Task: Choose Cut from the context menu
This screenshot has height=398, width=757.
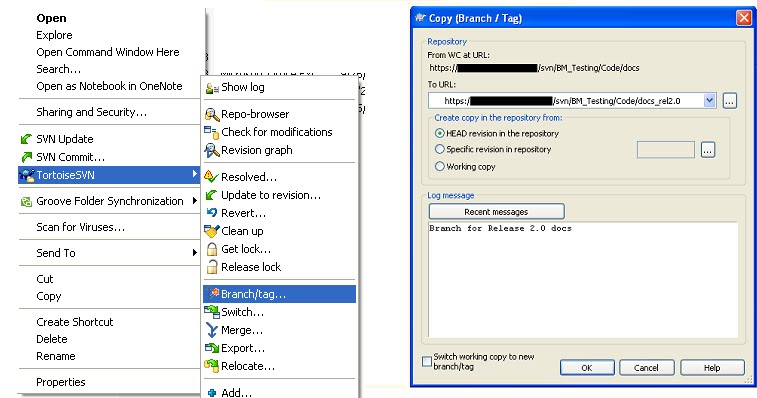Action: (44, 279)
